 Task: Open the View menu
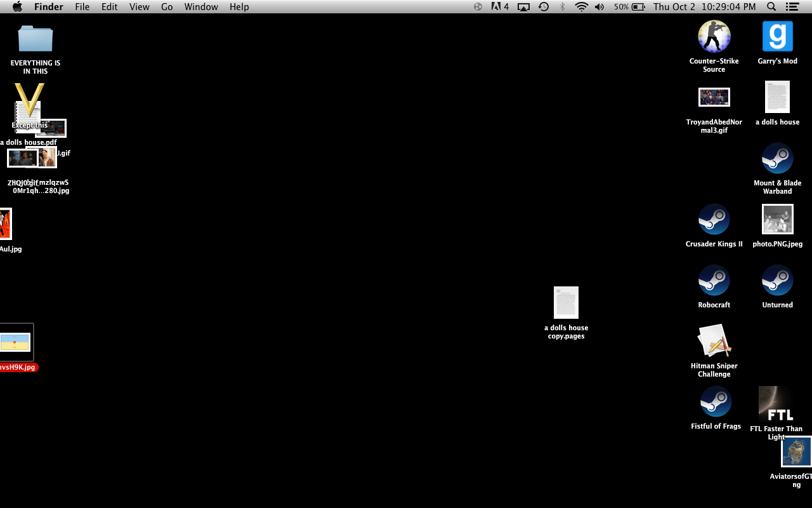(140, 7)
